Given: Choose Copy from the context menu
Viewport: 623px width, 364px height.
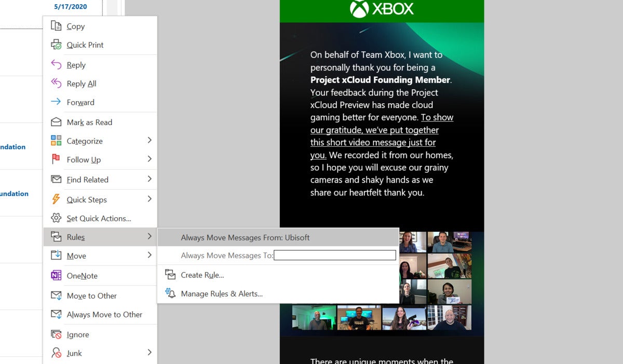Looking at the screenshot, I should click(100, 26).
